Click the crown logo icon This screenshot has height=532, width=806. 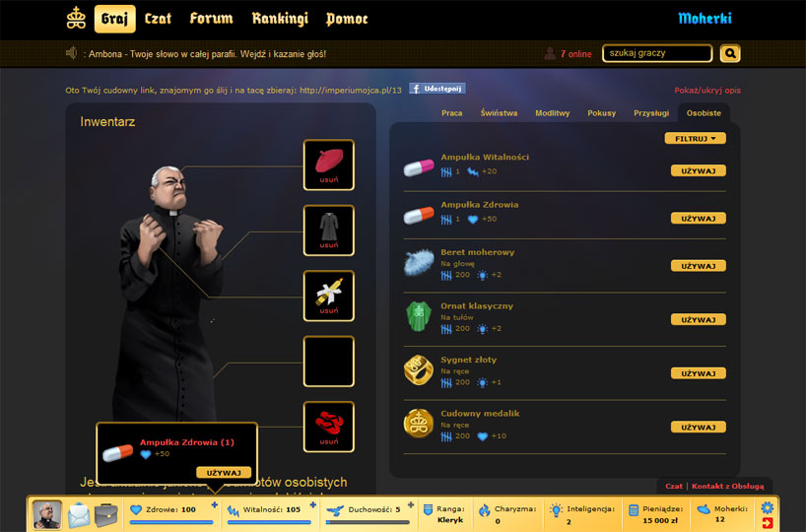[76, 18]
